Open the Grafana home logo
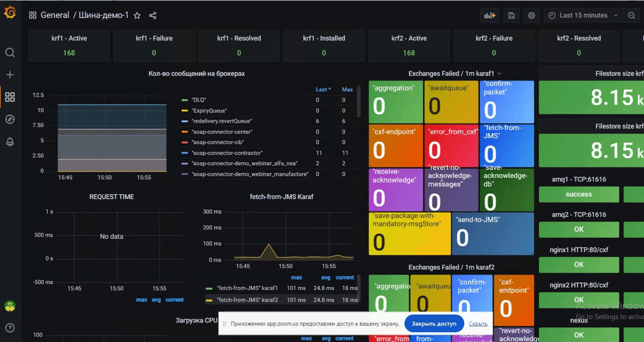The width and height of the screenshot is (644, 342). [10, 13]
